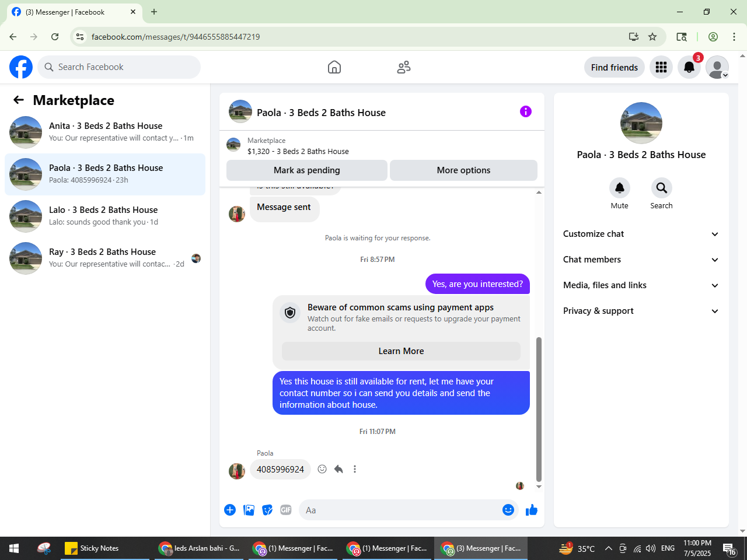Open the Ray 3 Beds 2 Baths conversation
The width and height of the screenshot is (747, 560).
coord(105,258)
